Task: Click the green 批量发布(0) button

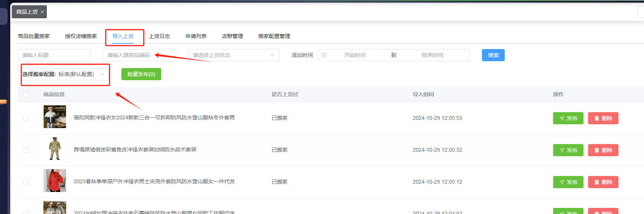Action: 141,74
